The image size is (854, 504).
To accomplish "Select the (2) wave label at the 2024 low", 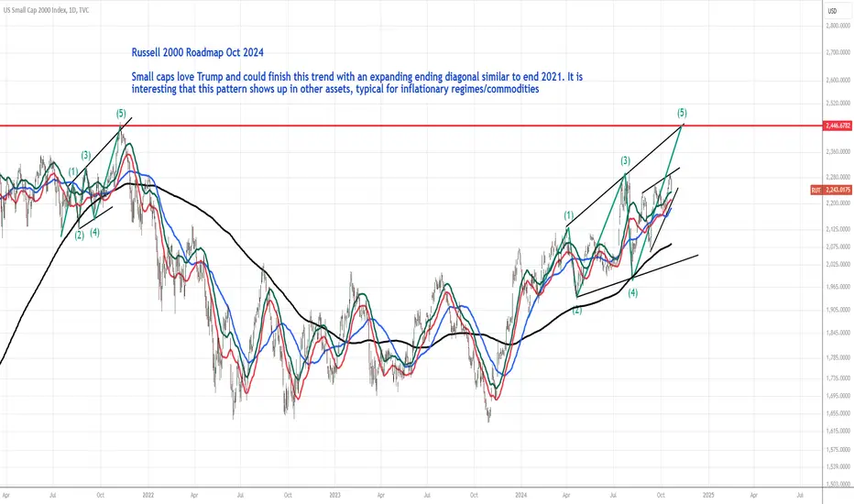I will tap(576, 310).
